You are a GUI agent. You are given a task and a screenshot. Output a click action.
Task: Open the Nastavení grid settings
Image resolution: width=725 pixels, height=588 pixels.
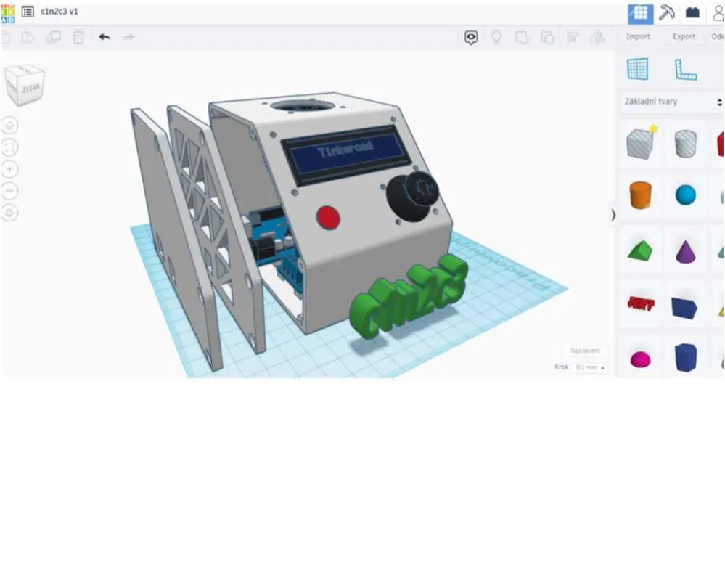[586, 351]
